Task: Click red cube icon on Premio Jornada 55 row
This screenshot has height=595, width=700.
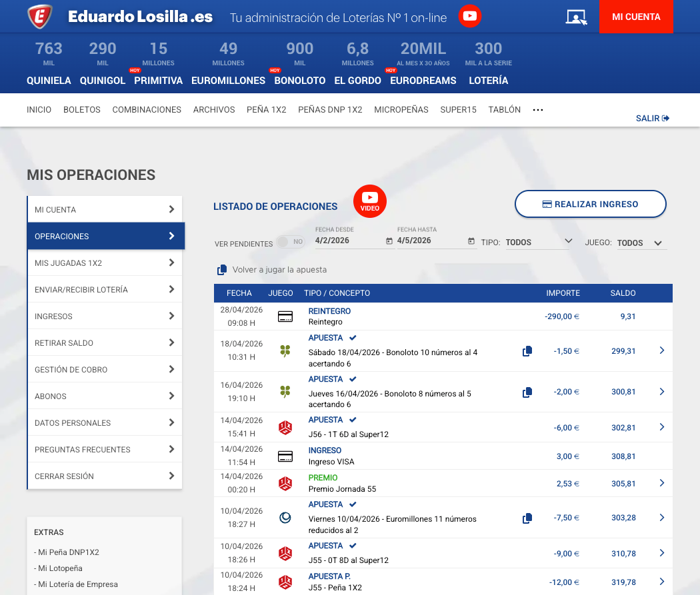Action: coord(285,483)
